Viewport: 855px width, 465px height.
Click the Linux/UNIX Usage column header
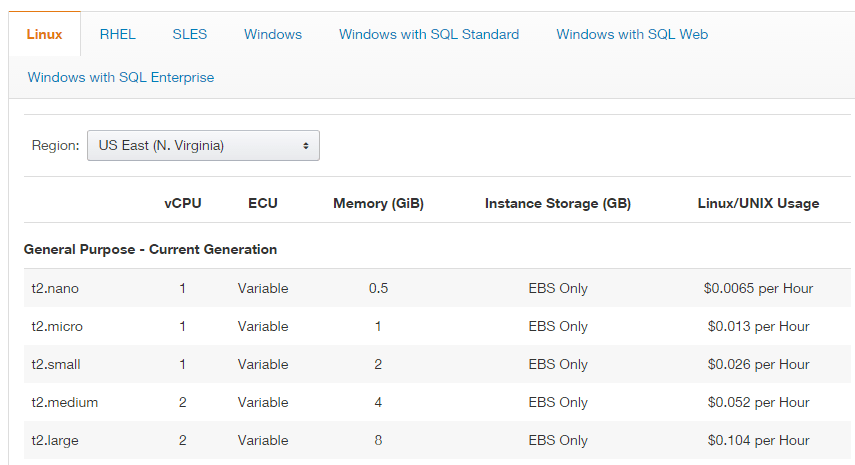click(758, 203)
